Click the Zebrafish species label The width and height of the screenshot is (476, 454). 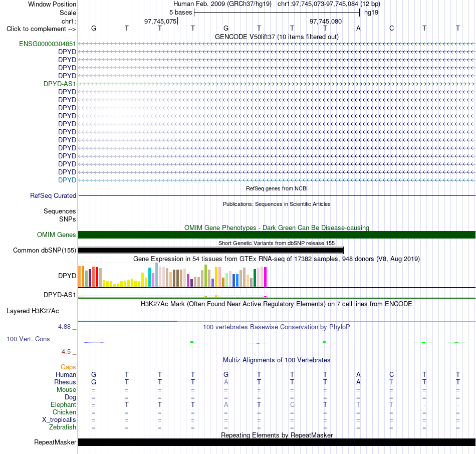click(x=63, y=427)
